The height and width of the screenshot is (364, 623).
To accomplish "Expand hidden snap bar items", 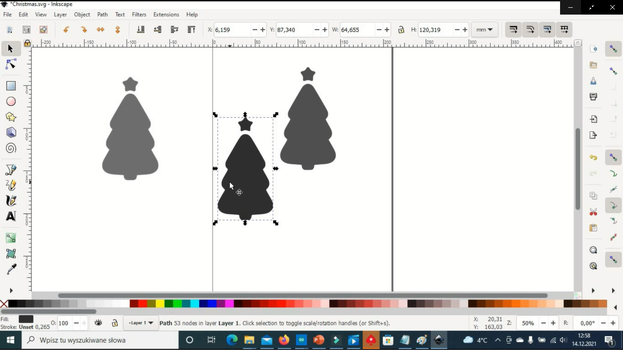I will click(613, 290).
